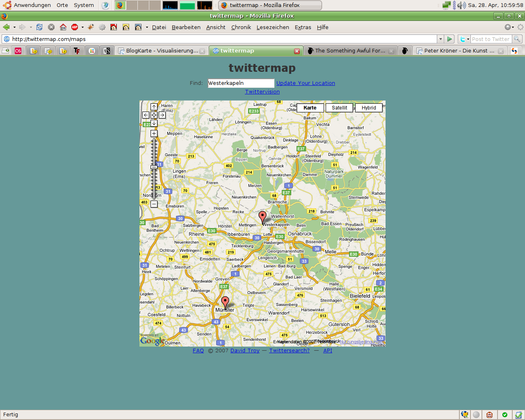Click the Go green arrow button

(x=450, y=39)
